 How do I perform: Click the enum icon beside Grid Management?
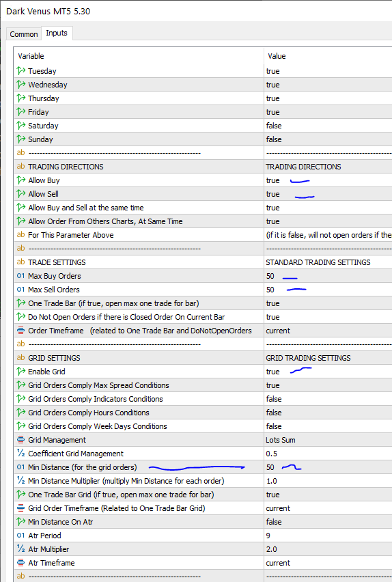coord(20,440)
